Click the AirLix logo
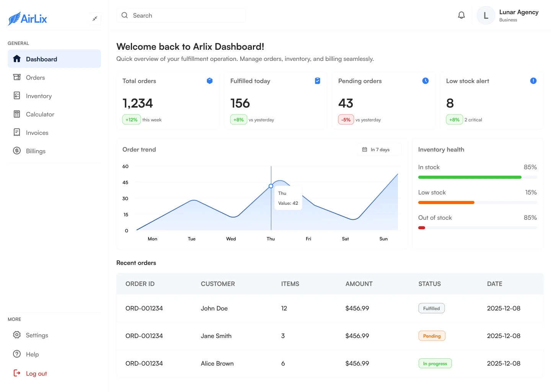 pyautogui.click(x=27, y=18)
